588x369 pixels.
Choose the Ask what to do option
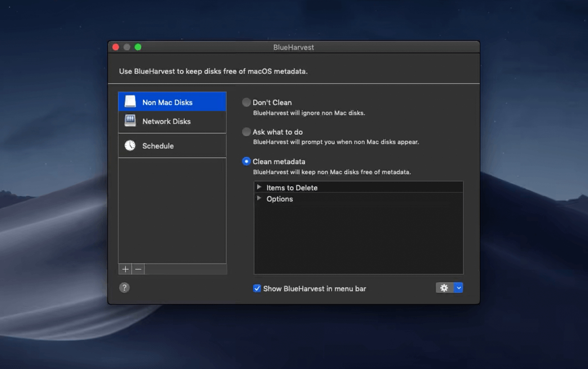(246, 132)
